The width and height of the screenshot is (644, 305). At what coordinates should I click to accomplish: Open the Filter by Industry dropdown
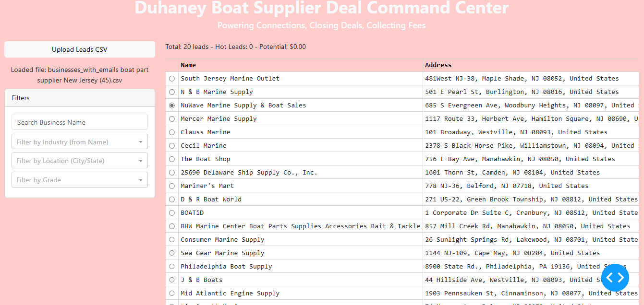point(80,142)
